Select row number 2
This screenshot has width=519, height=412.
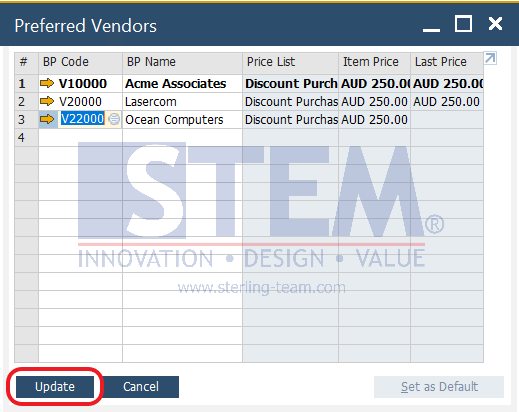26,101
